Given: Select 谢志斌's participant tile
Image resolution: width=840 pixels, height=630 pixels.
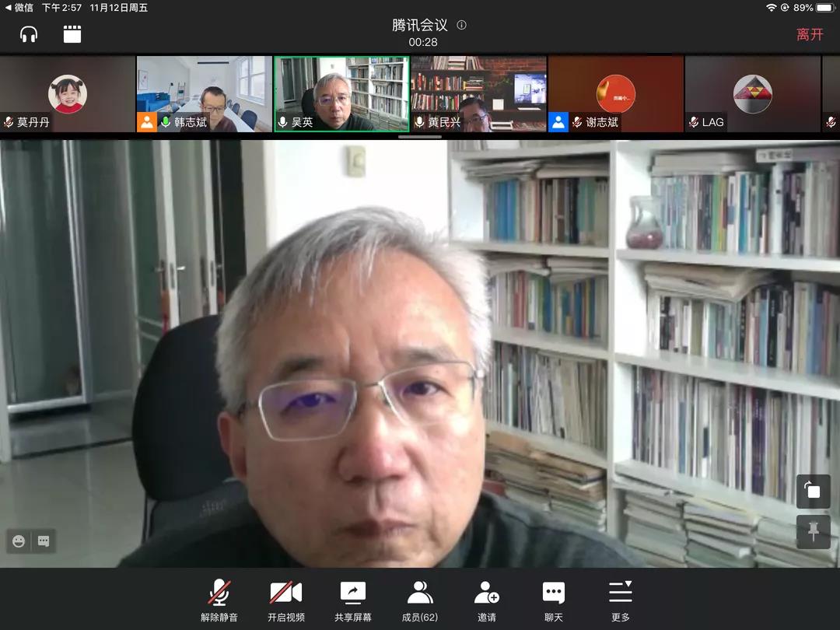Looking at the screenshot, I should point(615,94).
